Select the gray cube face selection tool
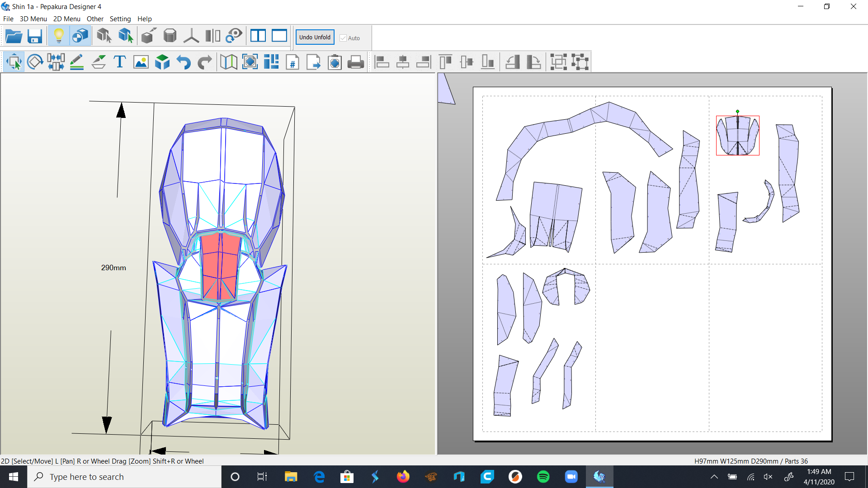This screenshot has width=868, height=488. (104, 36)
